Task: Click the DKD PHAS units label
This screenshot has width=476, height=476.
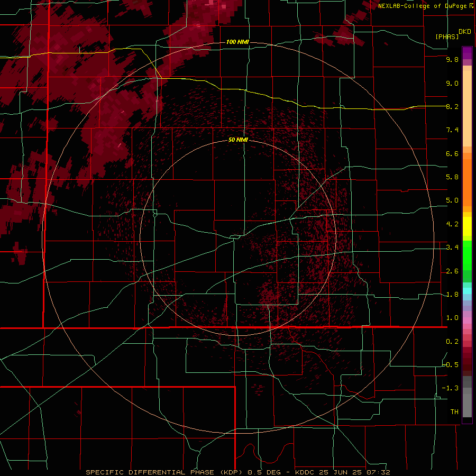Action: [453, 34]
